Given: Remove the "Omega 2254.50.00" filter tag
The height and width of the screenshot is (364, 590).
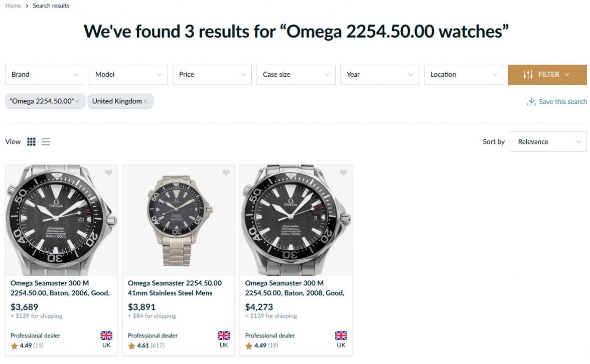Looking at the screenshot, I should click(x=78, y=101).
